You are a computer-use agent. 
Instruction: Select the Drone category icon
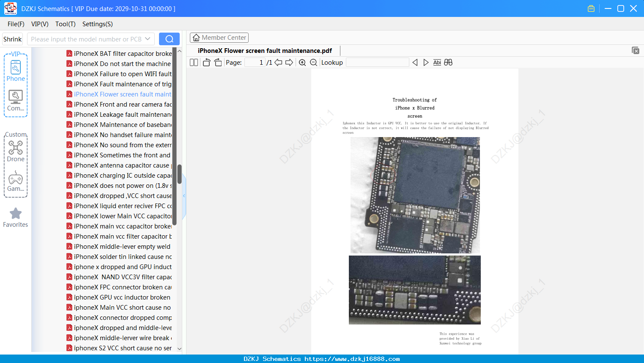click(16, 151)
